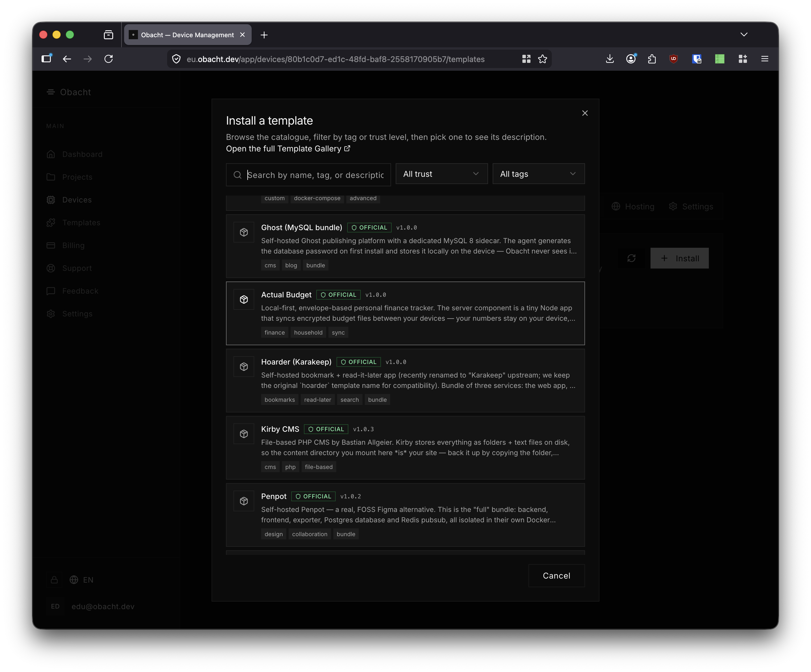Switch language with the EN globe button
The height and width of the screenshot is (672, 811).
[x=81, y=580]
